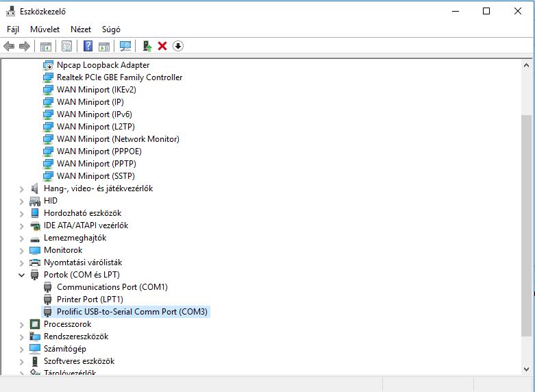The width and height of the screenshot is (535, 392).
Task: Open the Művelet menu
Action: [x=45, y=29]
